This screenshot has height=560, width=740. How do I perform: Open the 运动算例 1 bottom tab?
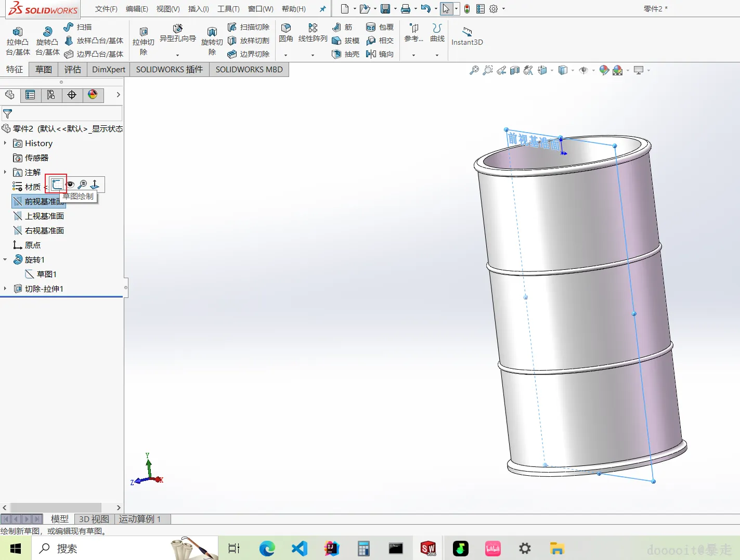(139, 519)
